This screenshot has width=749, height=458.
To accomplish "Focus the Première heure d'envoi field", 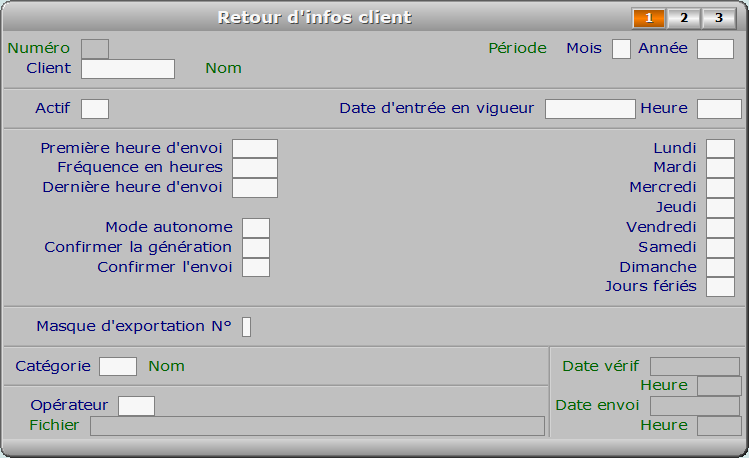I will 255,149.
